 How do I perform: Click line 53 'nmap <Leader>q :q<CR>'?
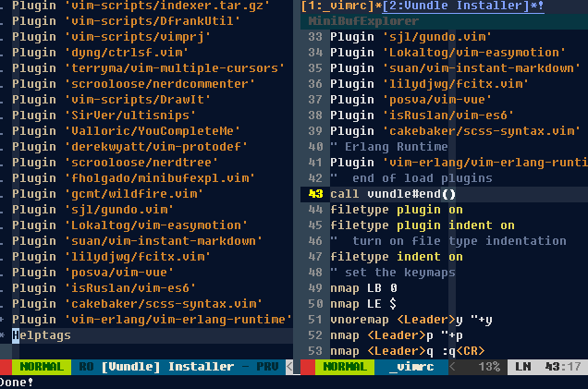coord(408,351)
